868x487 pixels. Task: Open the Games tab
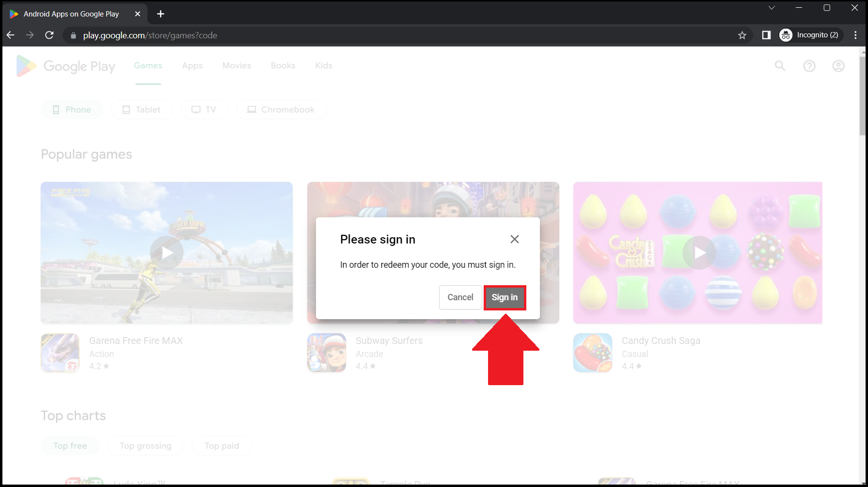pos(148,65)
